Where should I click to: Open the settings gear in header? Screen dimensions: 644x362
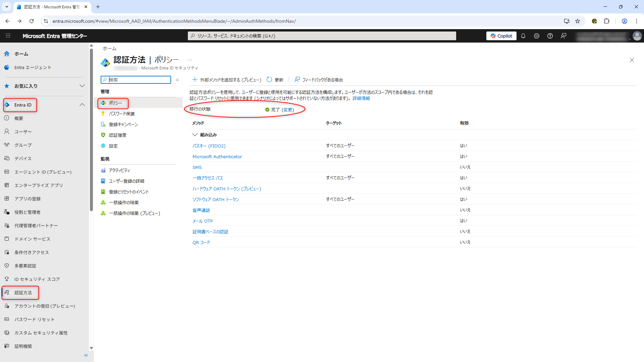click(x=537, y=36)
